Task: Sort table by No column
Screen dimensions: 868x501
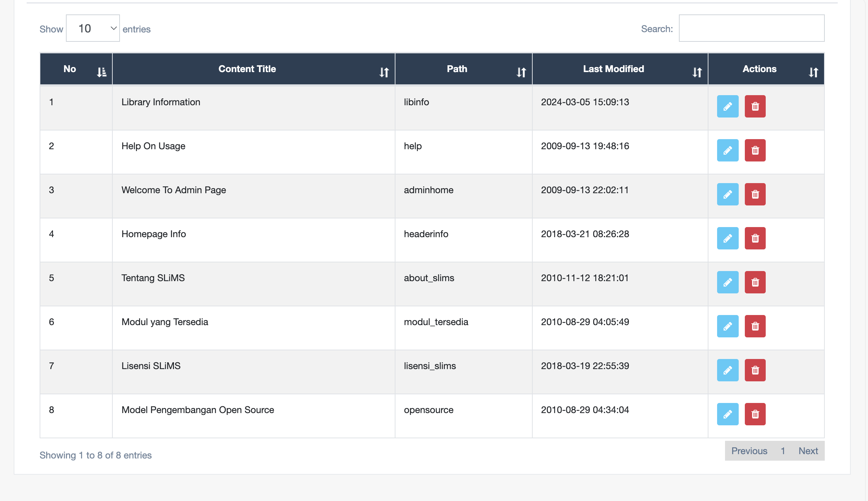Action: coord(76,69)
